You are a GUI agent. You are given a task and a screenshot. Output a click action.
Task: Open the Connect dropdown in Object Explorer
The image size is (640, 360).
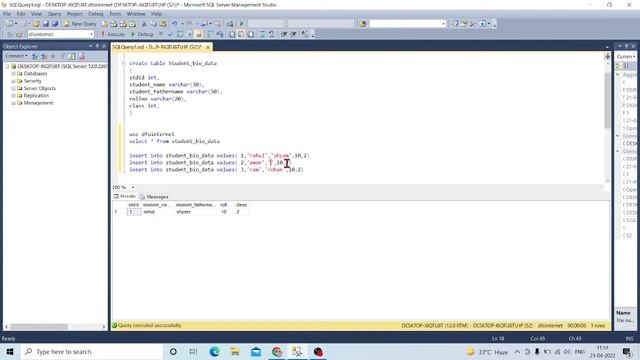[x=16, y=56]
